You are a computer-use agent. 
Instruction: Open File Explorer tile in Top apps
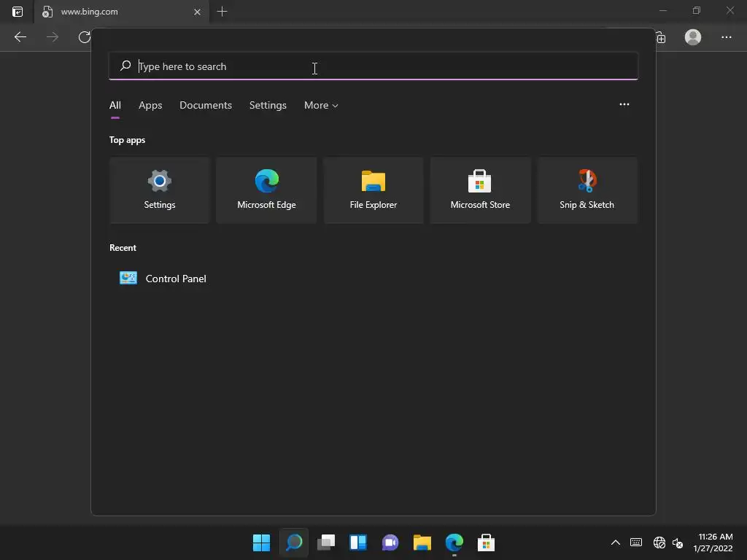[x=373, y=190]
